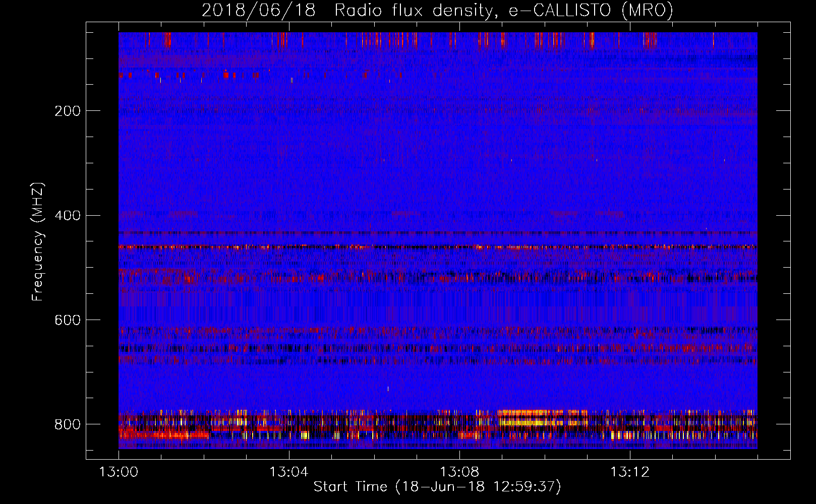Image resolution: width=816 pixels, height=504 pixels.
Task: Click the date '2018/06/18' in the title
Action: pos(259,10)
